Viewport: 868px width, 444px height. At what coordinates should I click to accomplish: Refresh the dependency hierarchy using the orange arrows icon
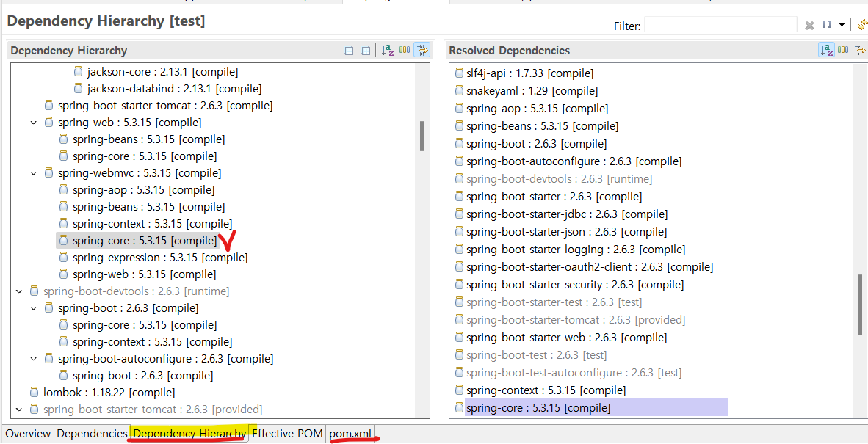click(x=862, y=25)
